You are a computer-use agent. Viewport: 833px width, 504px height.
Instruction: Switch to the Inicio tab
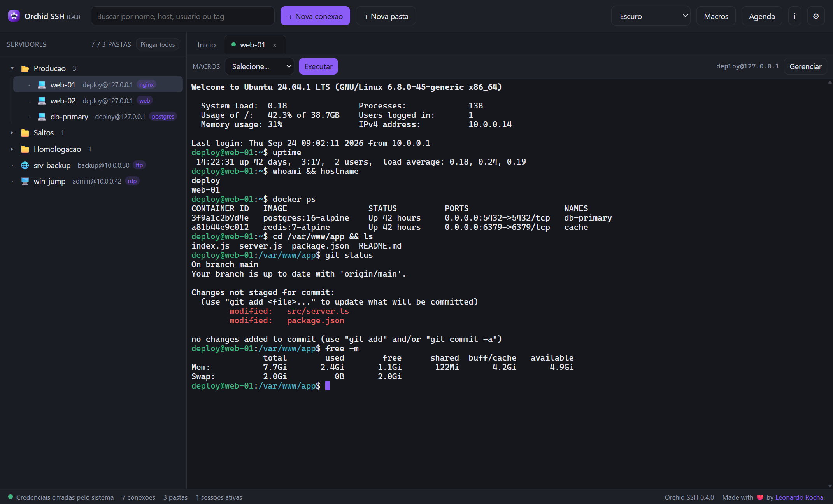coord(207,45)
